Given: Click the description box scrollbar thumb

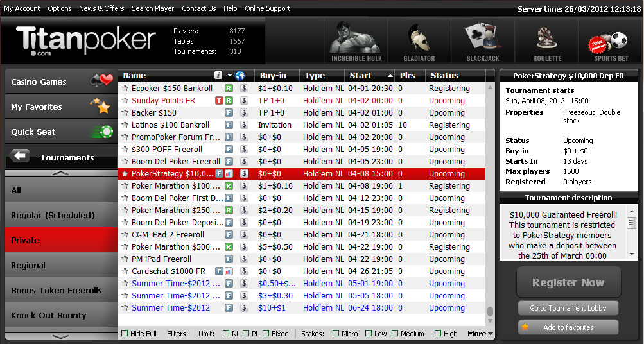Looking at the screenshot, I should [632, 223].
